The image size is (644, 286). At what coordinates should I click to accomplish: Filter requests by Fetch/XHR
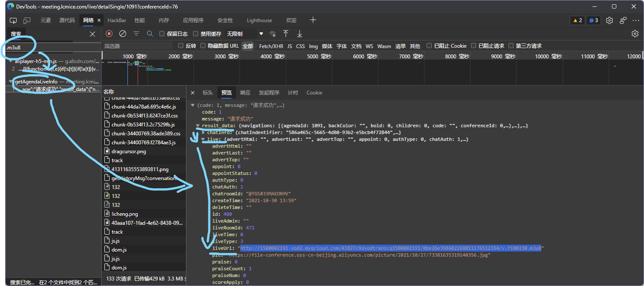point(271,46)
